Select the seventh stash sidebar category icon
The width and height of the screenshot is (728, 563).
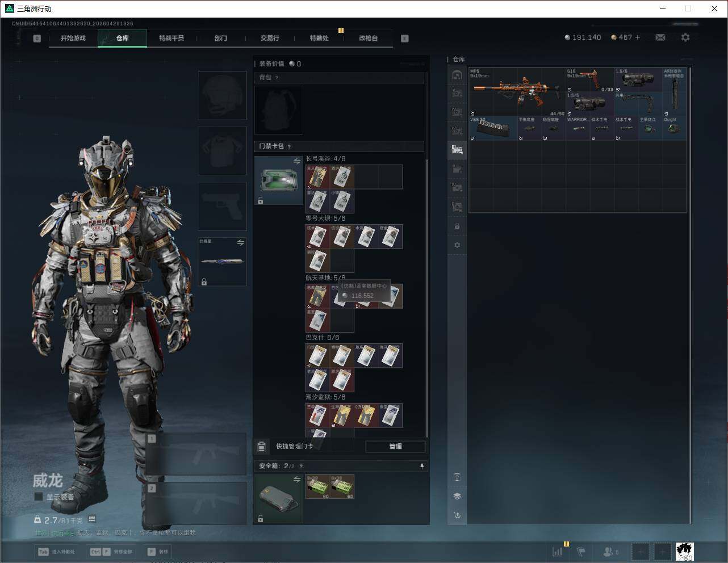coord(457,187)
